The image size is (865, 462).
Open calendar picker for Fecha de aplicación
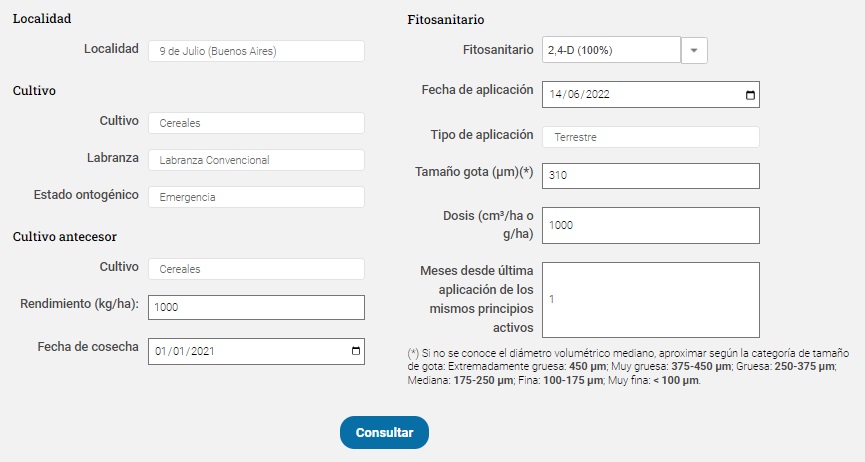751,95
